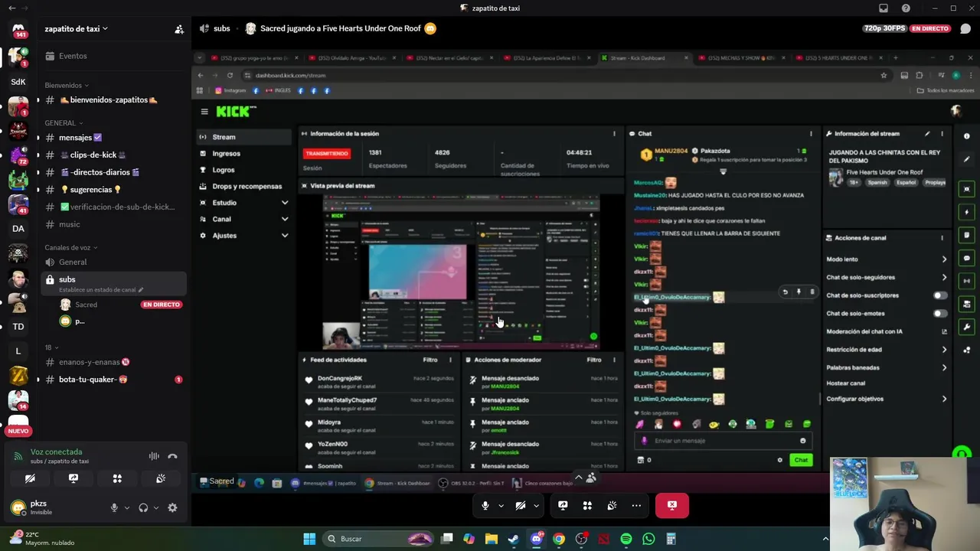Open soundboard in the voice panel
Screen dimensions: 980x551
pos(161,478)
